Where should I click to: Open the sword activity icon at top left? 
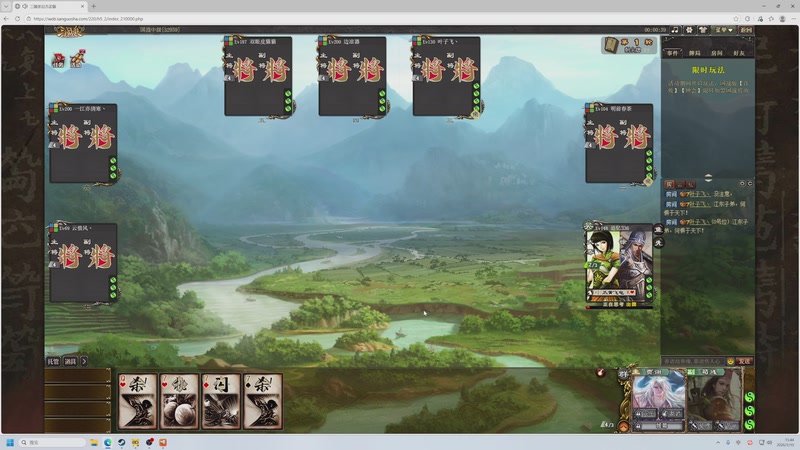(x=77, y=59)
